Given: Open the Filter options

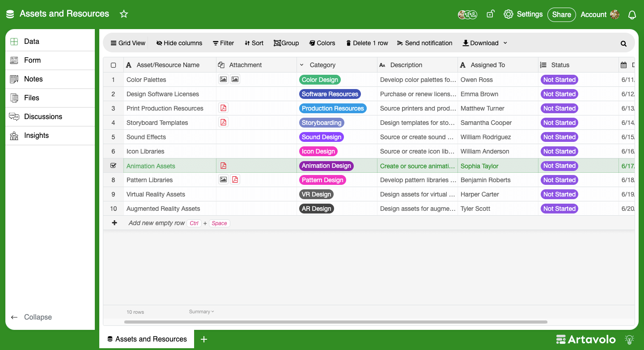Looking at the screenshot, I should point(223,43).
